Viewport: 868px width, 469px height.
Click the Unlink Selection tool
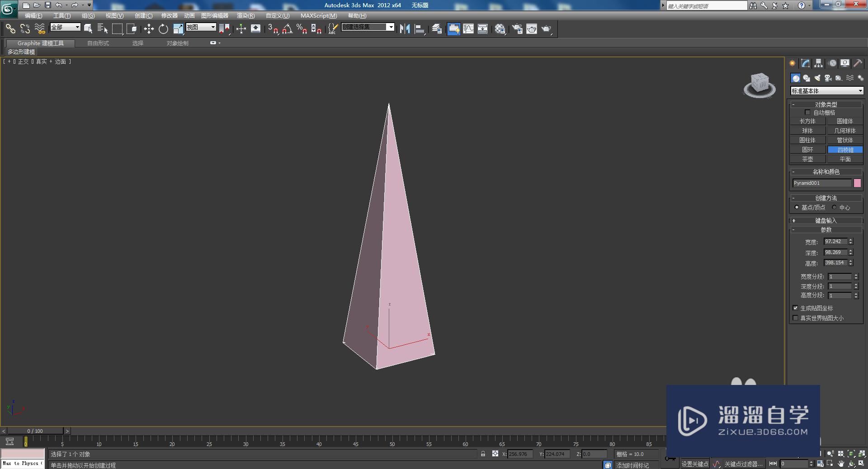(x=25, y=29)
